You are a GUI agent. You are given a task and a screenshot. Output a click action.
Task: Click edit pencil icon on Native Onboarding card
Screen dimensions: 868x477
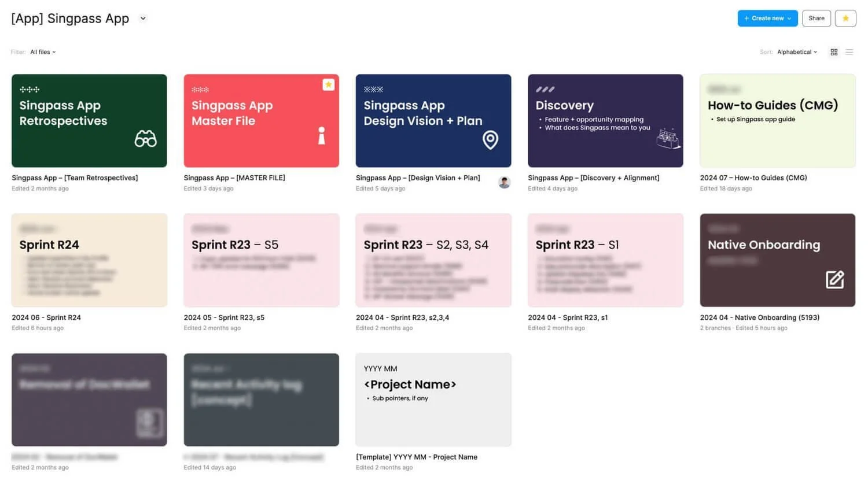pyautogui.click(x=834, y=279)
